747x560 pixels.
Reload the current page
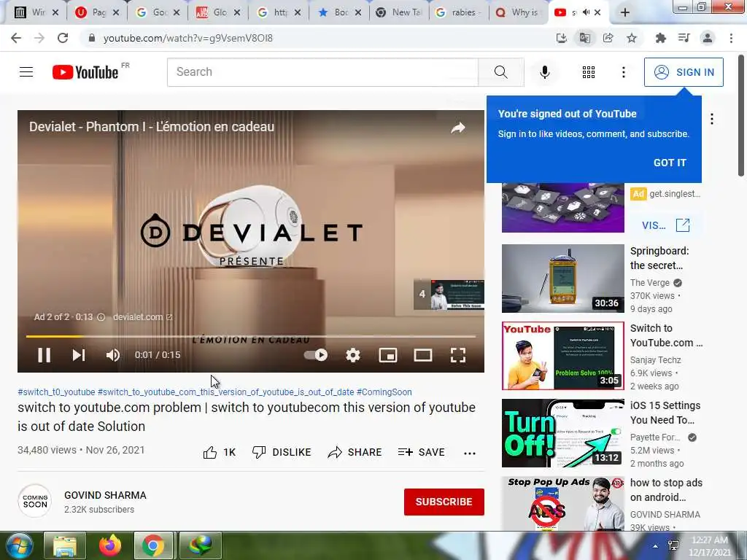pos(63,38)
